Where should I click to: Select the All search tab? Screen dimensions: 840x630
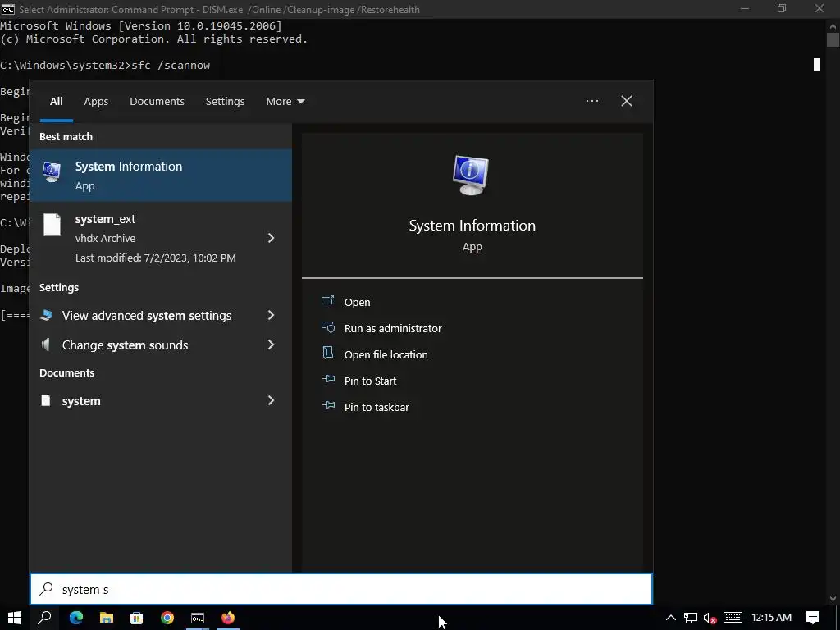tap(57, 101)
